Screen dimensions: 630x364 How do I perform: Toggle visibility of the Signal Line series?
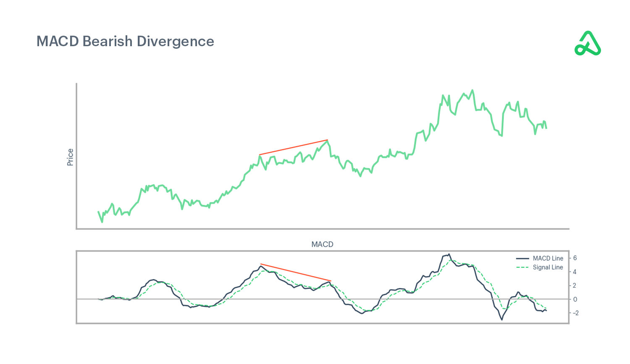coord(547,267)
